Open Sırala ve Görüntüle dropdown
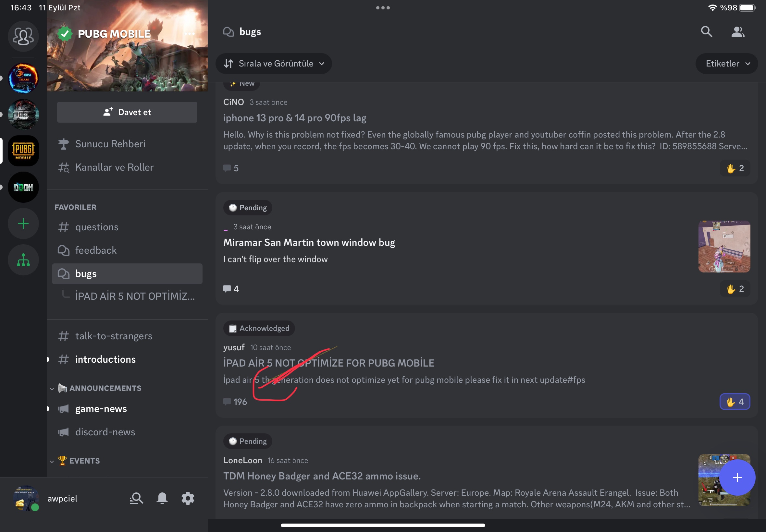This screenshot has height=532, width=766. tap(273, 63)
